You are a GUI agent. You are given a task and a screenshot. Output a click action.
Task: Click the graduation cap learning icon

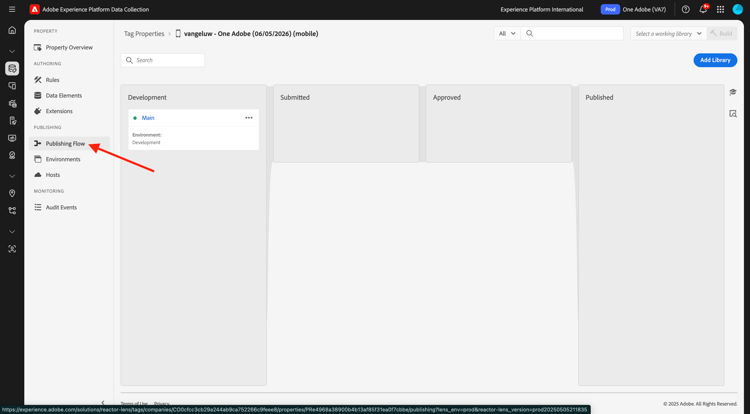point(733,92)
